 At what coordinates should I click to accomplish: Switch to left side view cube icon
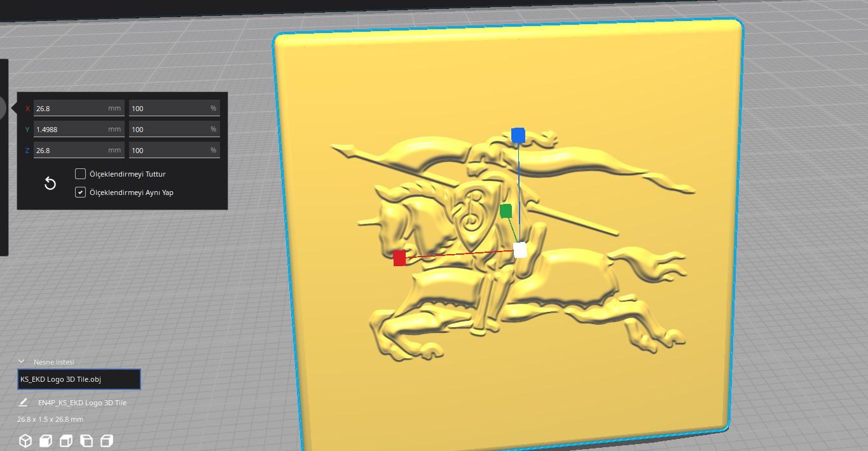coord(86,441)
